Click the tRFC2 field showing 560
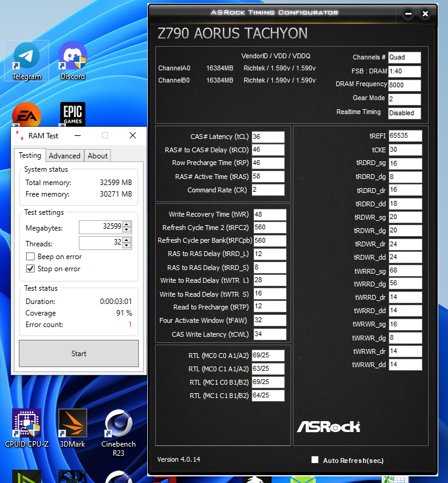 270,228
